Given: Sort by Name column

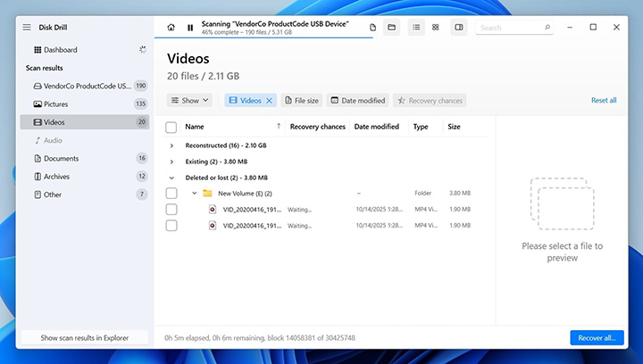Looking at the screenshot, I should click(195, 127).
